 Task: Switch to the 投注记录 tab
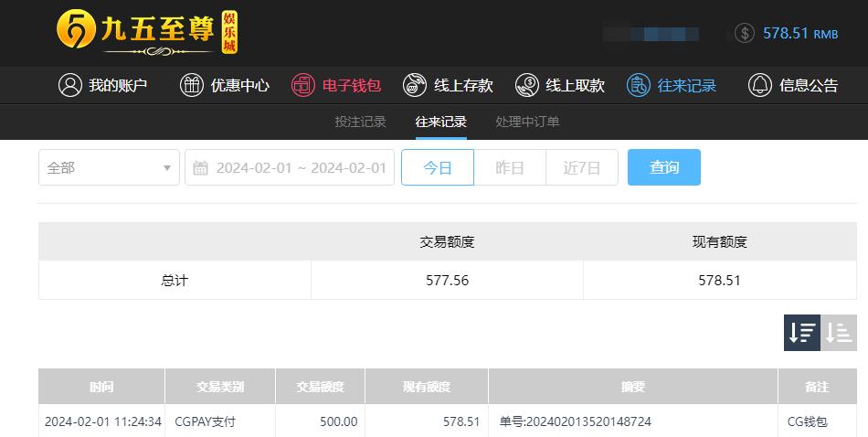(360, 122)
